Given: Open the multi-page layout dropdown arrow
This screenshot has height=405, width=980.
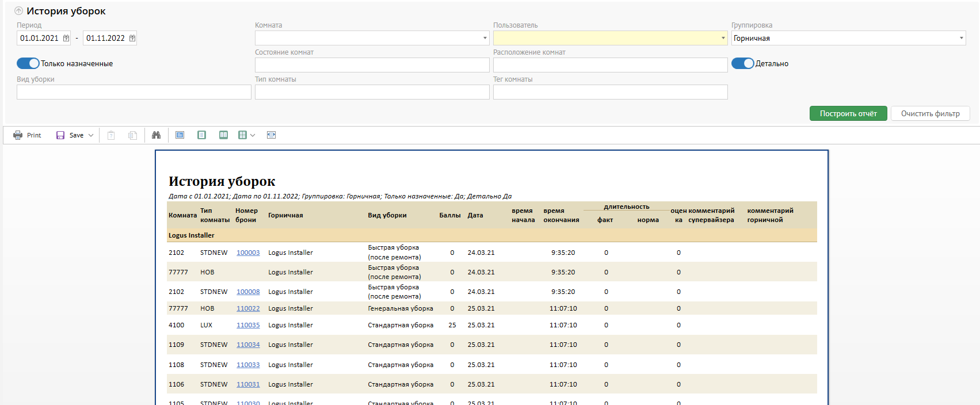Looking at the screenshot, I should pyautogui.click(x=253, y=135).
